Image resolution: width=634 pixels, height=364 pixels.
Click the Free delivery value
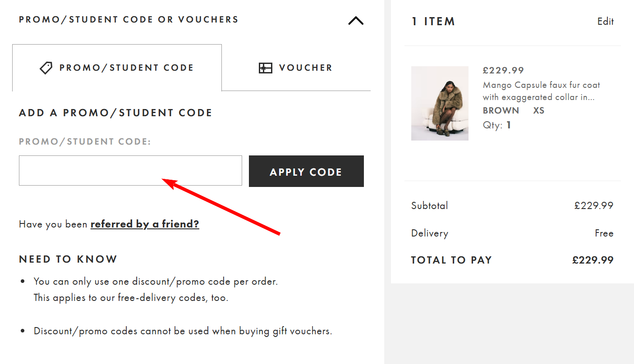[604, 233]
